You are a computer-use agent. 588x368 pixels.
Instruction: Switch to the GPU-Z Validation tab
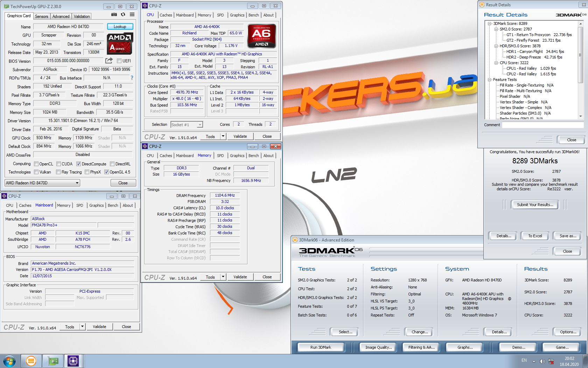82,16
